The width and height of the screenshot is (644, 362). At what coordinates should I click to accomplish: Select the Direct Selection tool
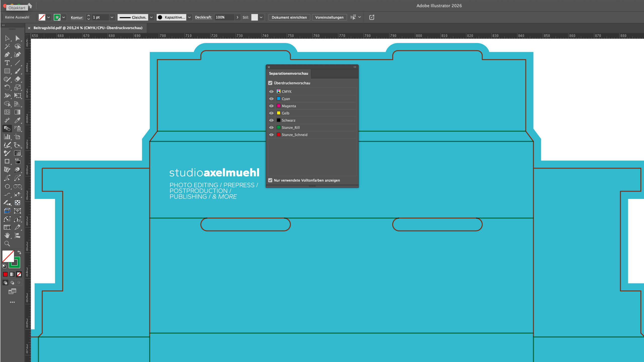coord(17,38)
